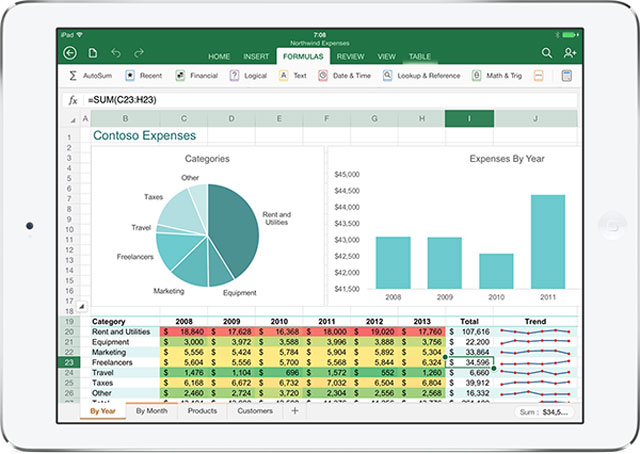Tap the back arrow button
Screen dimensions: 640x454
click(x=69, y=53)
